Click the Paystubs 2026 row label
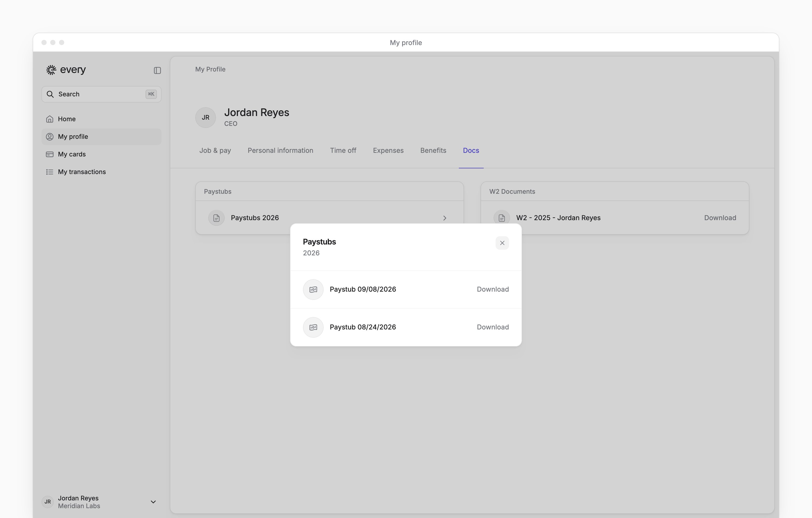 tap(255, 218)
